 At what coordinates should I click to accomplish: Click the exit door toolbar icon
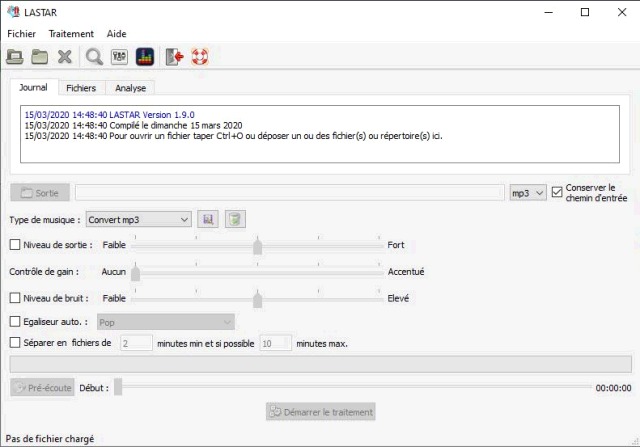(175, 56)
